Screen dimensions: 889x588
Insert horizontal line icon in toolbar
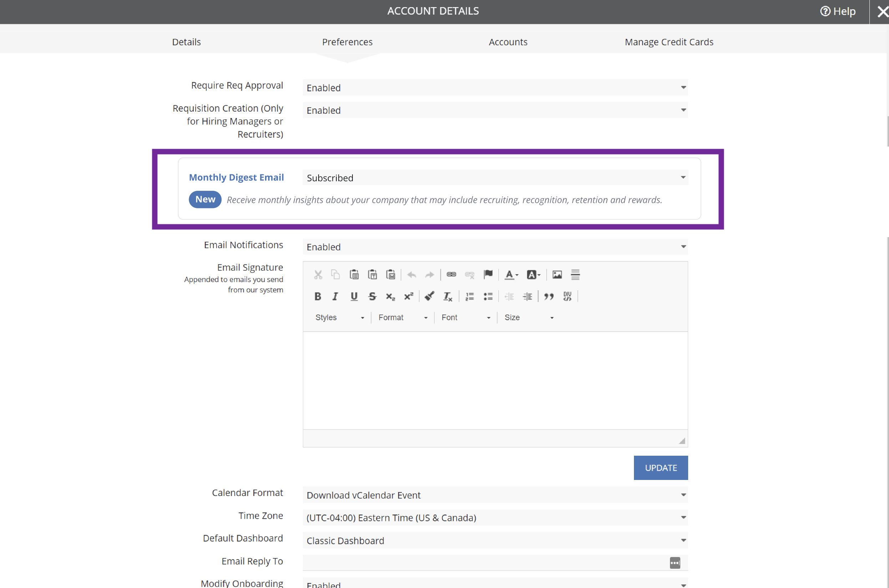(x=575, y=275)
